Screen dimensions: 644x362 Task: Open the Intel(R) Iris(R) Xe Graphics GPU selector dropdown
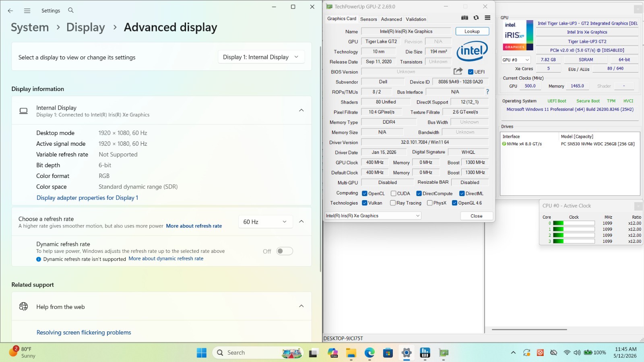click(373, 216)
